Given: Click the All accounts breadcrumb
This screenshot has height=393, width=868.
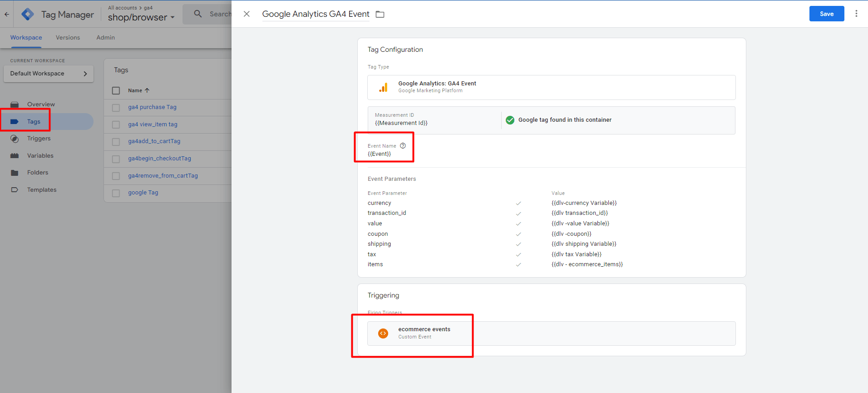Looking at the screenshot, I should 122,8.
